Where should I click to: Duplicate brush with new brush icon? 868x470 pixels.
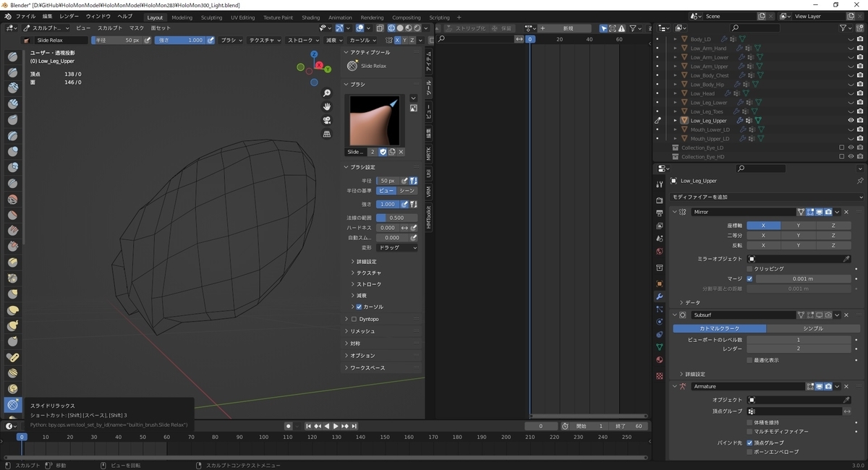[x=391, y=152]
